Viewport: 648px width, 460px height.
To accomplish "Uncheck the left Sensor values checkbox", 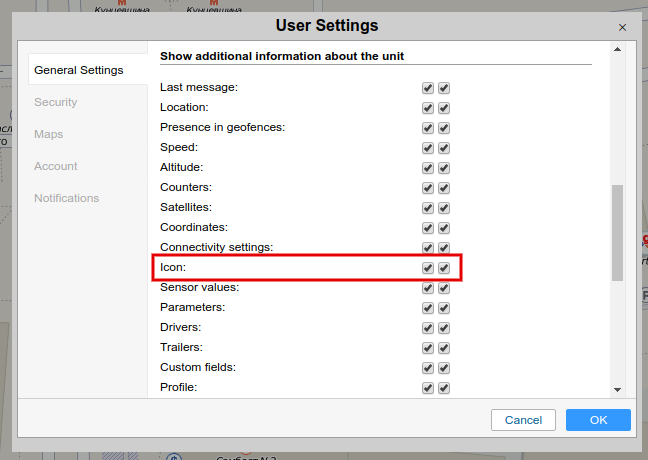I will click(x=428, y=288).
